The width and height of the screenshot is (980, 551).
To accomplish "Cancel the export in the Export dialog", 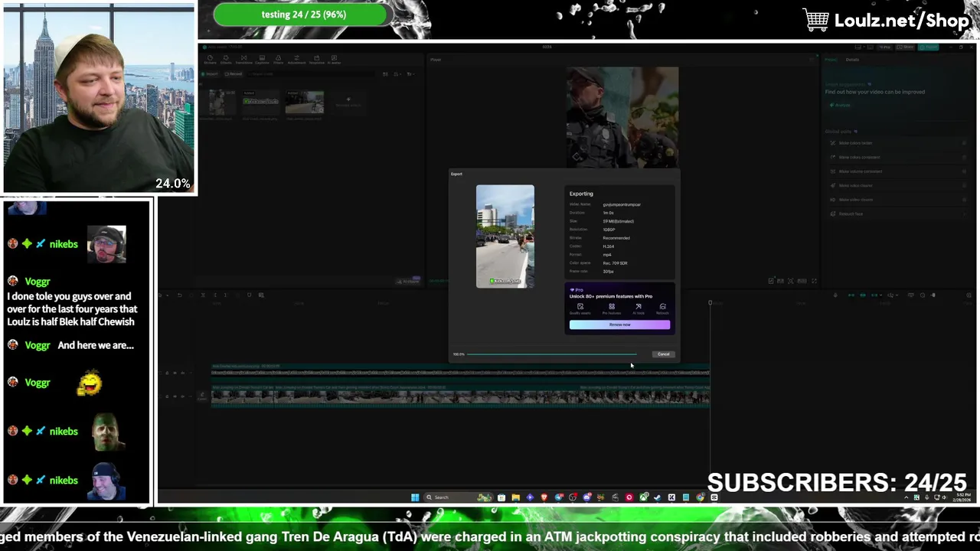I will [663, 354].
